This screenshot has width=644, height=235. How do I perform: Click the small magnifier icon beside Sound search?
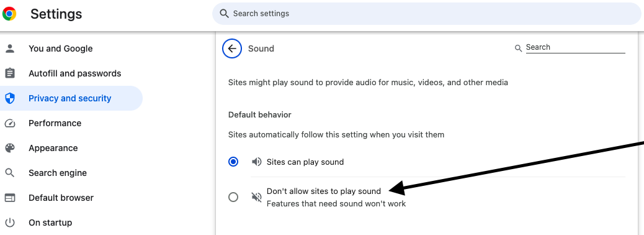tap(518, 48)
